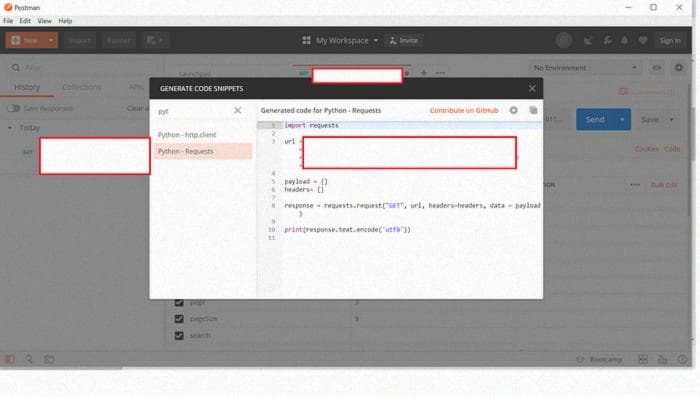700x397 pixels.
Task: Open the code snippet settings gear
Action: pyautogui.click(x=513, y=110)
